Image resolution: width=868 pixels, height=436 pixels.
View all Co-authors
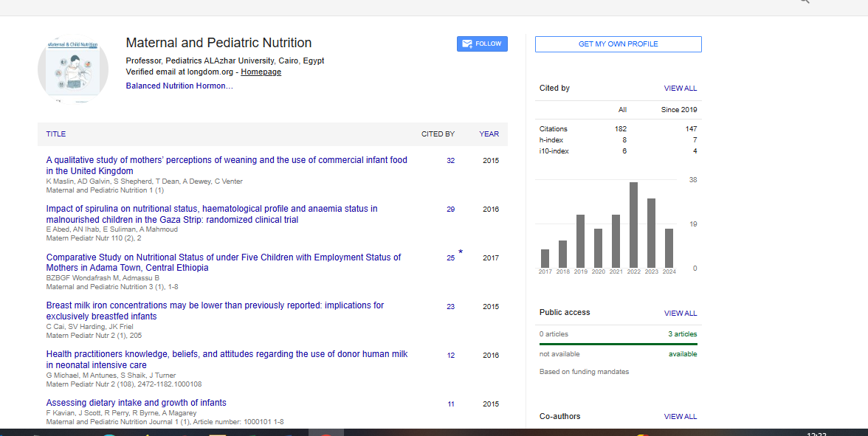point(680,417)
